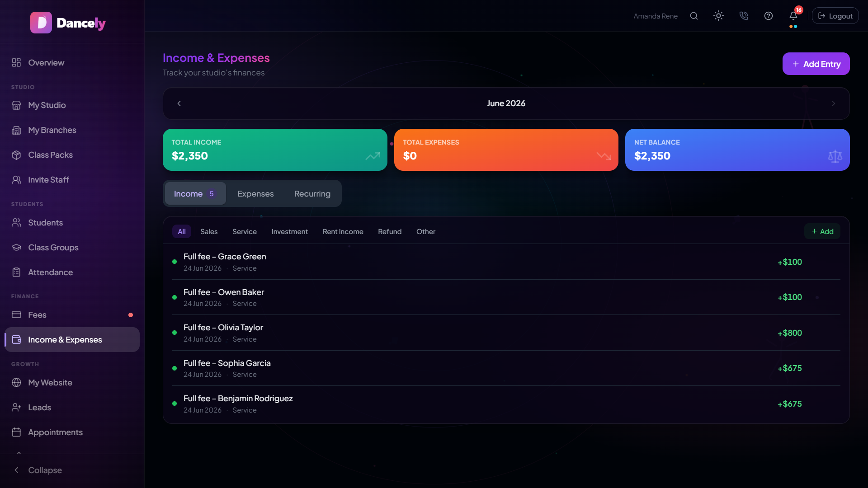Screen dimensions: 868x488
Task: Click the My Branches building icon
Action: [x=16, y=130]
